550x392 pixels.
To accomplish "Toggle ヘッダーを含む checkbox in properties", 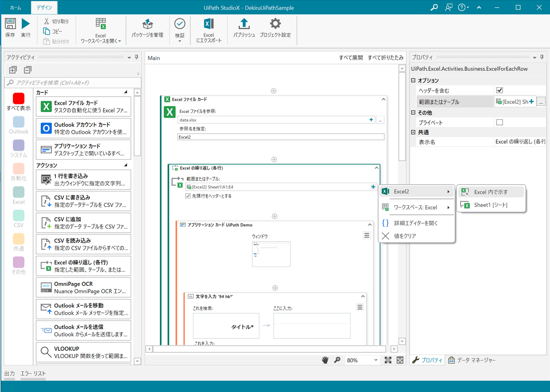I will coord(499,90).
